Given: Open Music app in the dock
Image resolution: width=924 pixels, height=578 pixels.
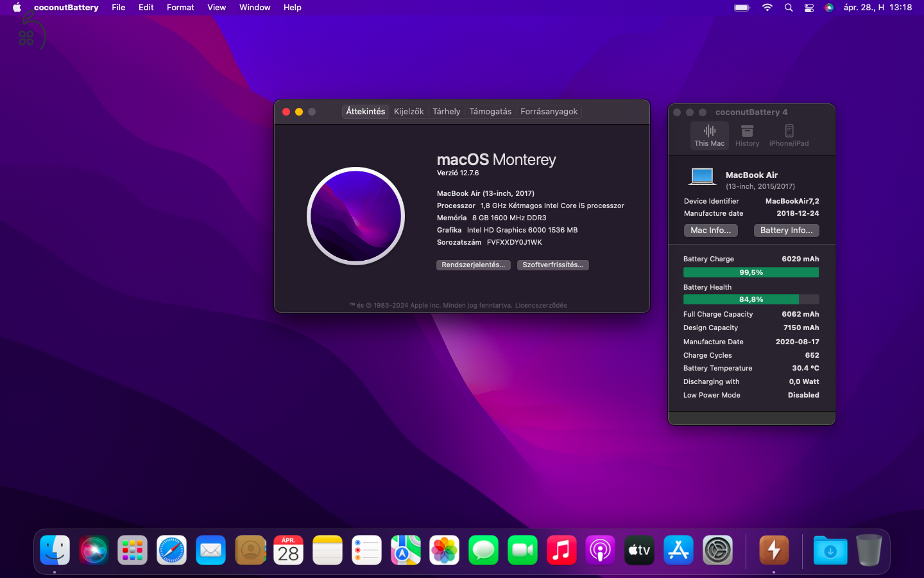Looking at the screenshot, I should click(561, 550).
